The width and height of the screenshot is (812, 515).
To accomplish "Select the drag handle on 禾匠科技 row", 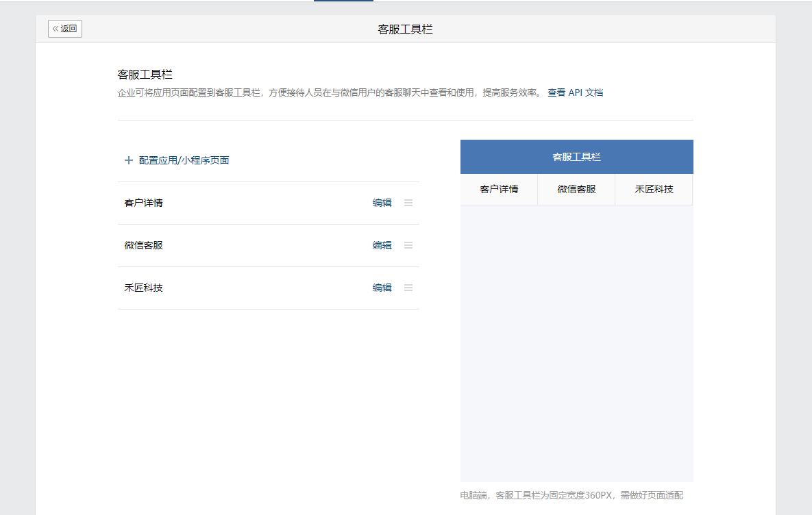I will [408, 288].
